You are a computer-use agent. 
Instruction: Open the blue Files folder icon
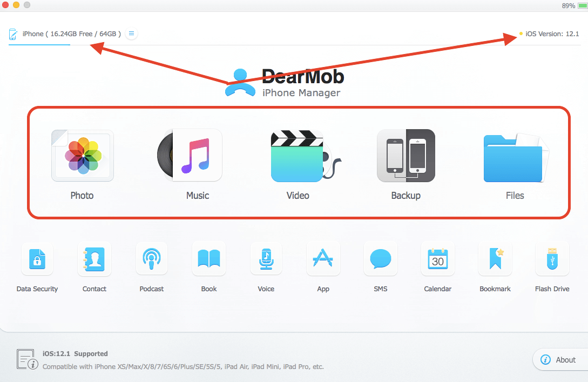pyautogui.click(x=516, y=158)
